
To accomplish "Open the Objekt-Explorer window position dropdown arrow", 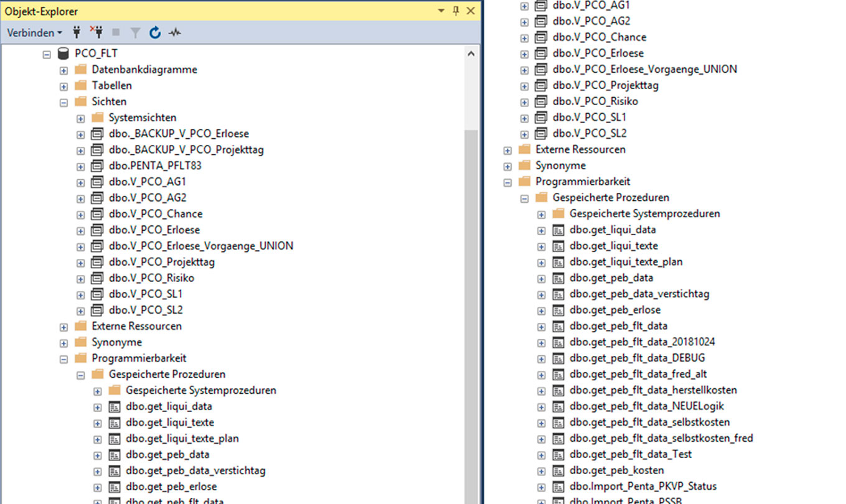I will tap(441, 11).
